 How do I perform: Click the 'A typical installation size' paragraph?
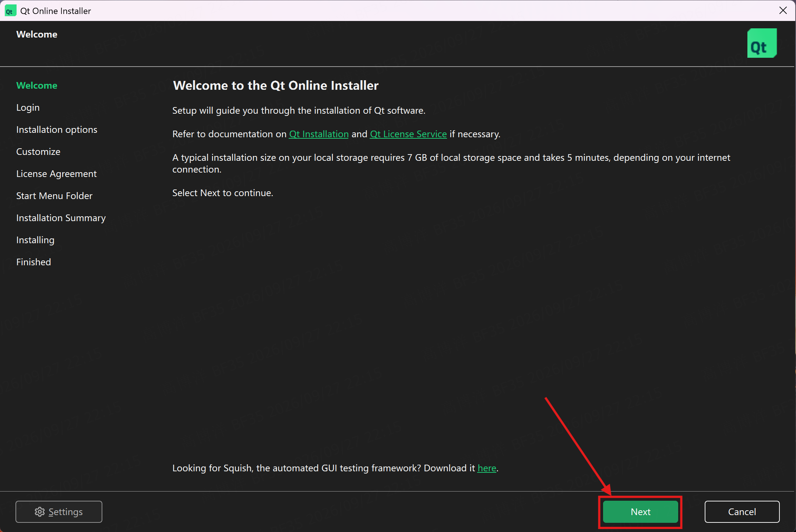point(451,163)
